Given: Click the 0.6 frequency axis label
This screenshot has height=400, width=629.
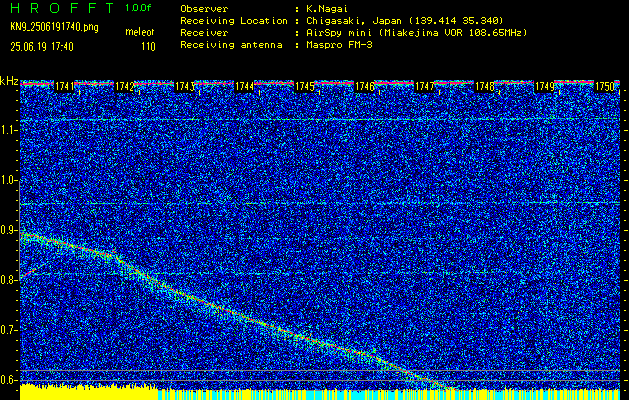Looking at the screenshot, I should point(9,380).
